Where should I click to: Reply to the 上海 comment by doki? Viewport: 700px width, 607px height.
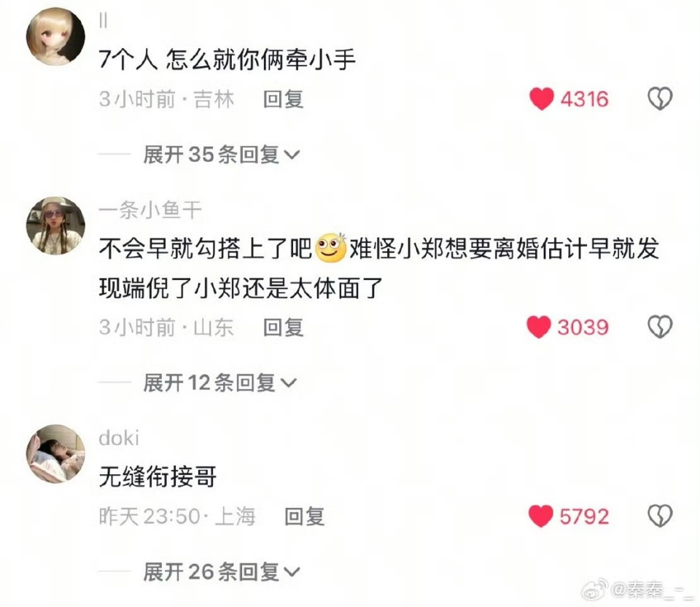(x=305, y=517)
